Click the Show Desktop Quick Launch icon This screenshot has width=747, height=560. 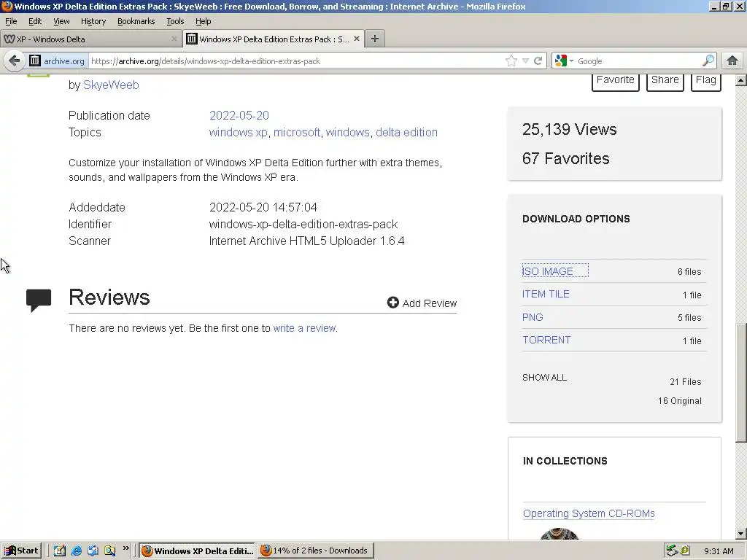pyautogui.click(x=93, y=551)
